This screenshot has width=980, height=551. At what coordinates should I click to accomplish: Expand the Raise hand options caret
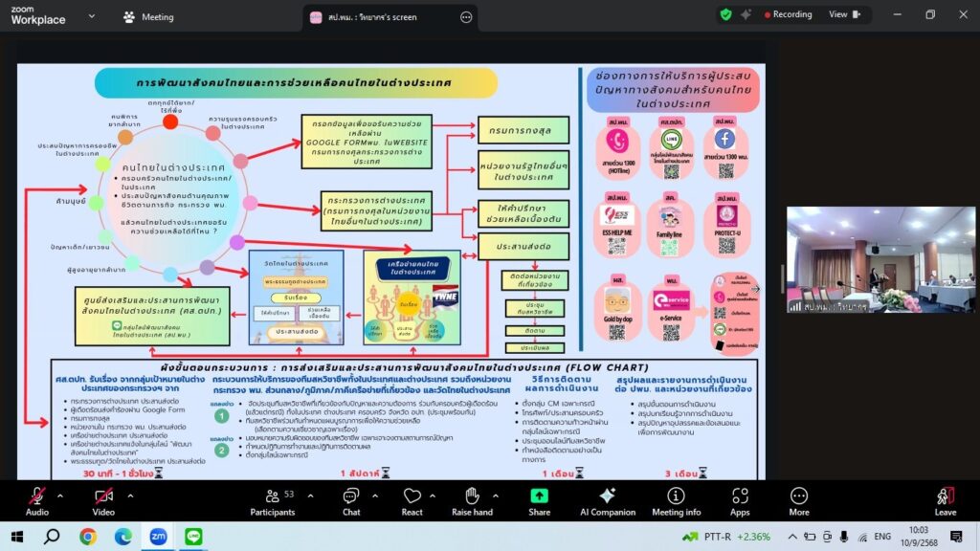click(x=496, y=496)
